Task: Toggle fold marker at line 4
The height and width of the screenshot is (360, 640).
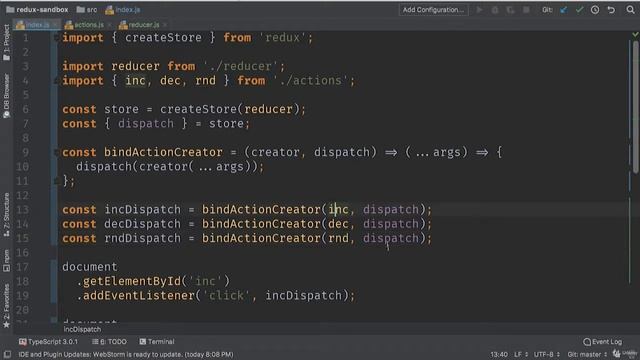Action: [56, 81]
